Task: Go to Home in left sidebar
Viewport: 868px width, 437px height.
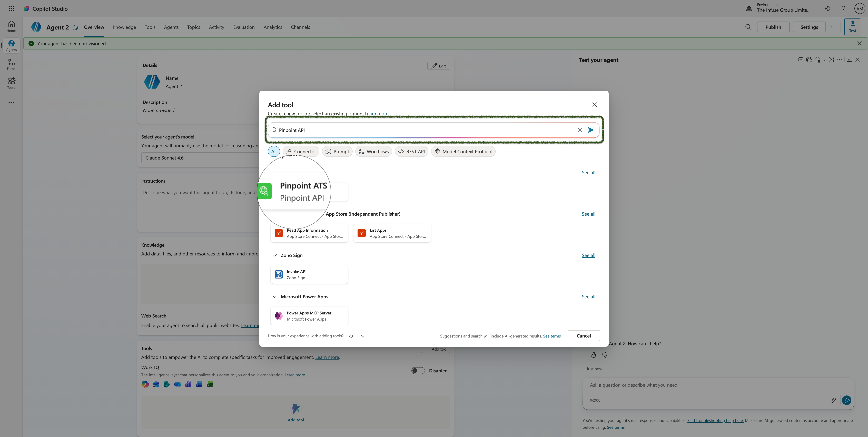Action: coord(11,26)
